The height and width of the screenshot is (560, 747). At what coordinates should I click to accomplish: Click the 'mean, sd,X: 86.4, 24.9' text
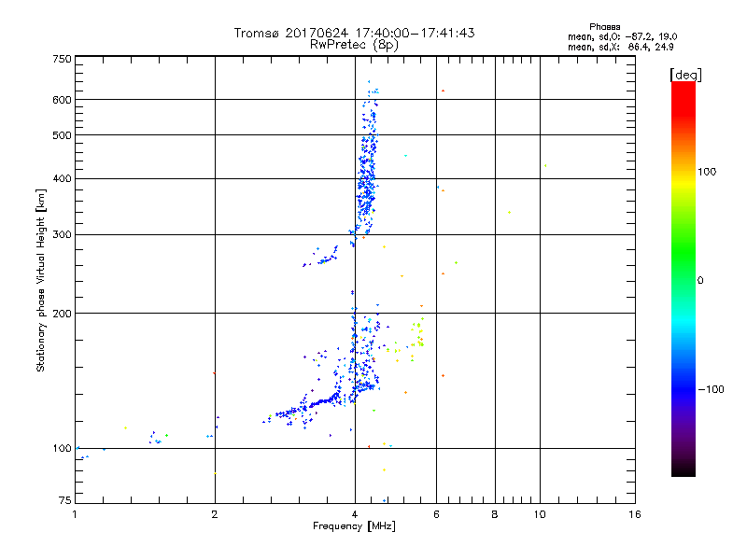(620, 48)
